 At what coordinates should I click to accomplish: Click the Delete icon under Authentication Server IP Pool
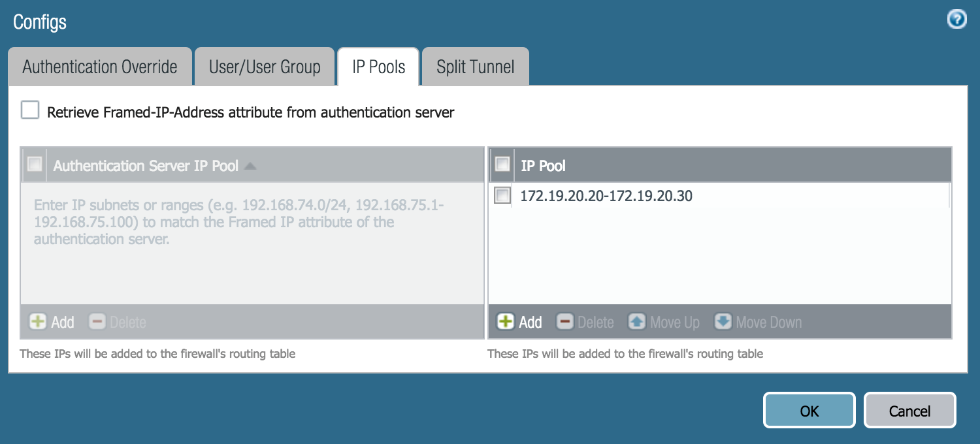point(97,322)
